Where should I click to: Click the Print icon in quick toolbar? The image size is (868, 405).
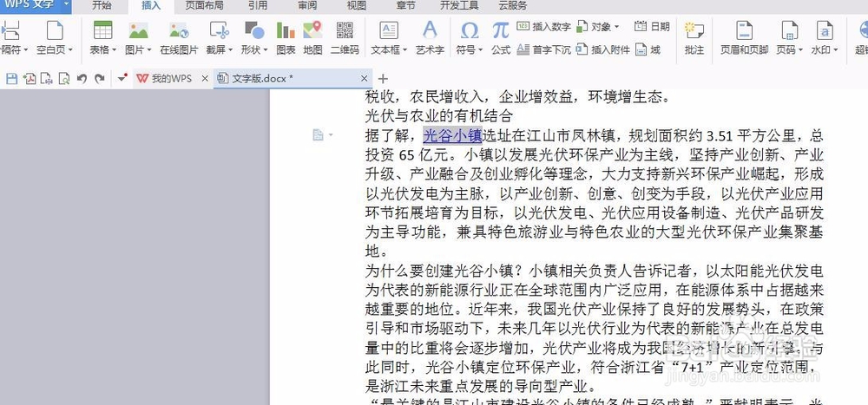click(47, 79)
